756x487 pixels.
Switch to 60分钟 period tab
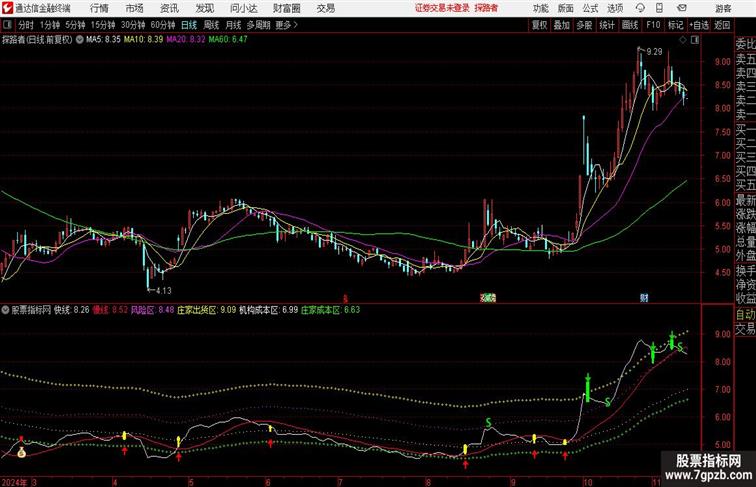click(163, 25)
